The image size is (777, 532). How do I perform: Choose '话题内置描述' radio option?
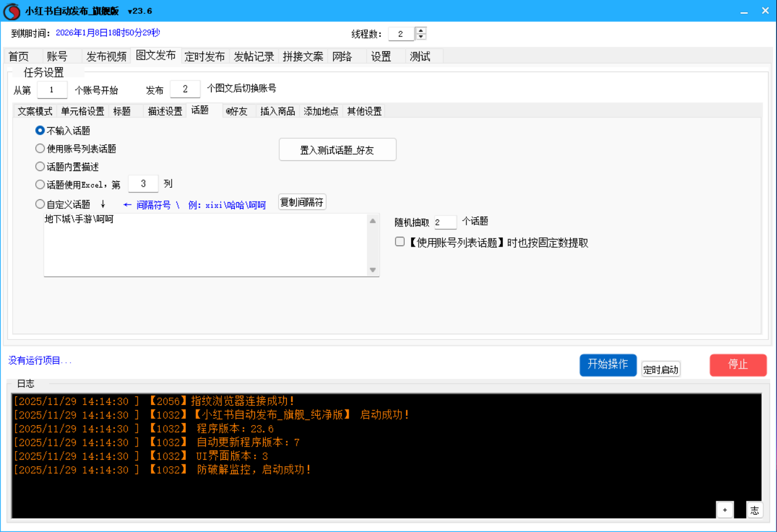pyautogui.click(x=40, y=166)
